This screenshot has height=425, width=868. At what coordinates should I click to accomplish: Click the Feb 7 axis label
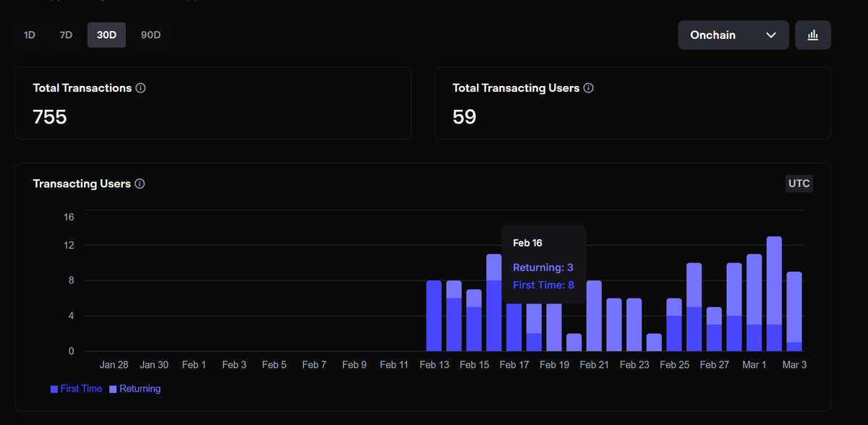click(x=314, y=365)
